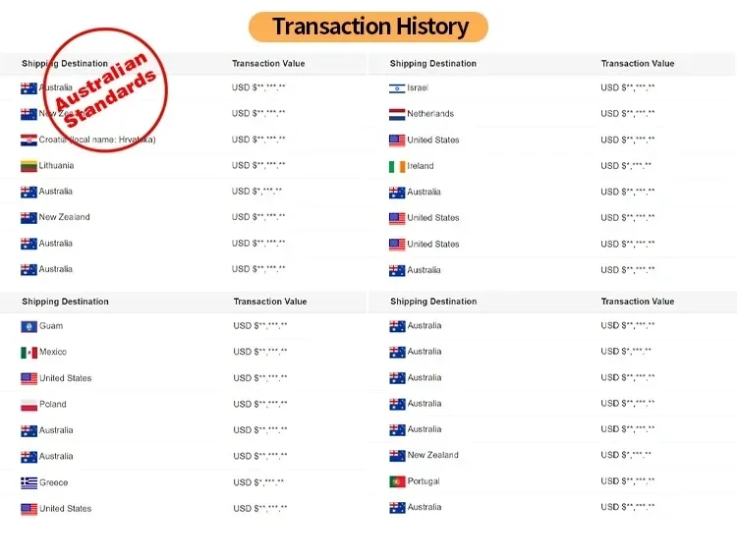Click the Croatia flag icon
This screenshot has height=560, width=737.
point(28,140)
